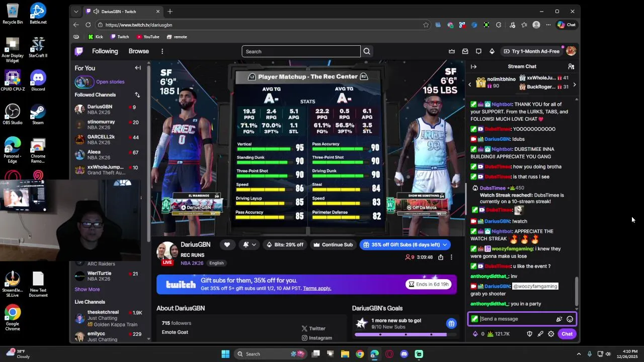Collapse the For You sidebar
Viewport: 644px width, 362px height.
[x=138, y=68]
